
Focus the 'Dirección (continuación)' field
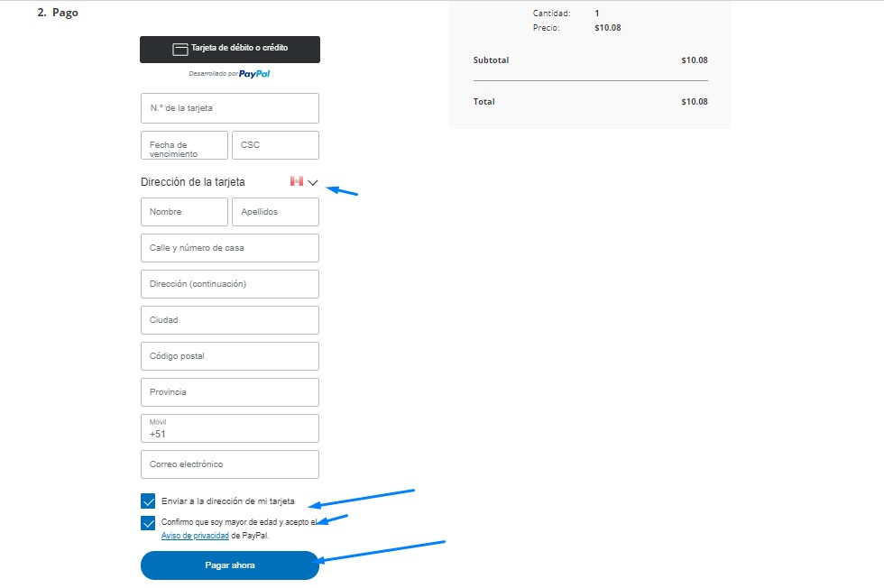229,284
